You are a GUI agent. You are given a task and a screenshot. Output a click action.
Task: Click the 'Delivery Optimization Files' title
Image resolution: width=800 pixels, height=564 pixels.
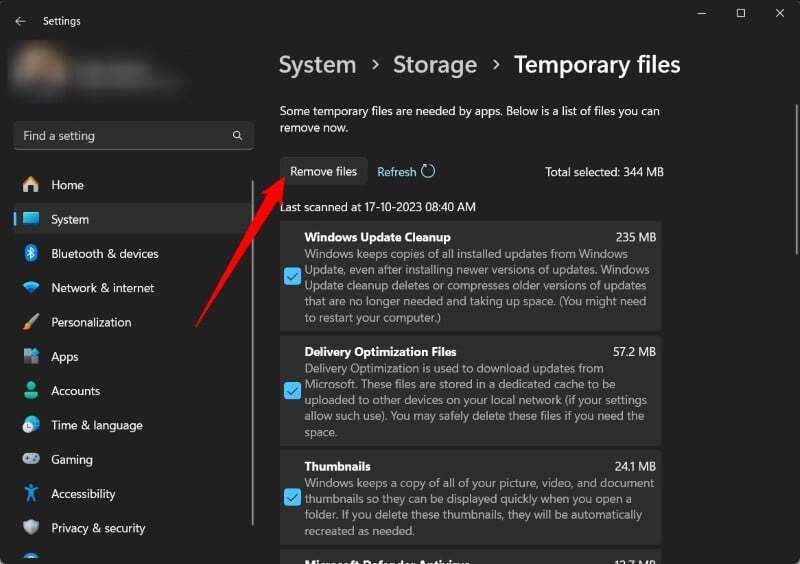point(380,352)
